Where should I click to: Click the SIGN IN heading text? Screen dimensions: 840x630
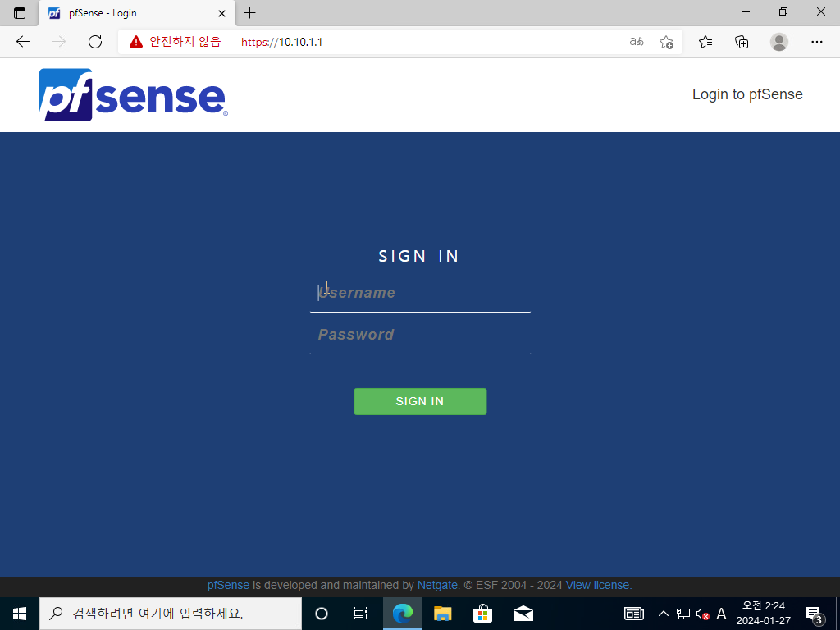[419, 256]
